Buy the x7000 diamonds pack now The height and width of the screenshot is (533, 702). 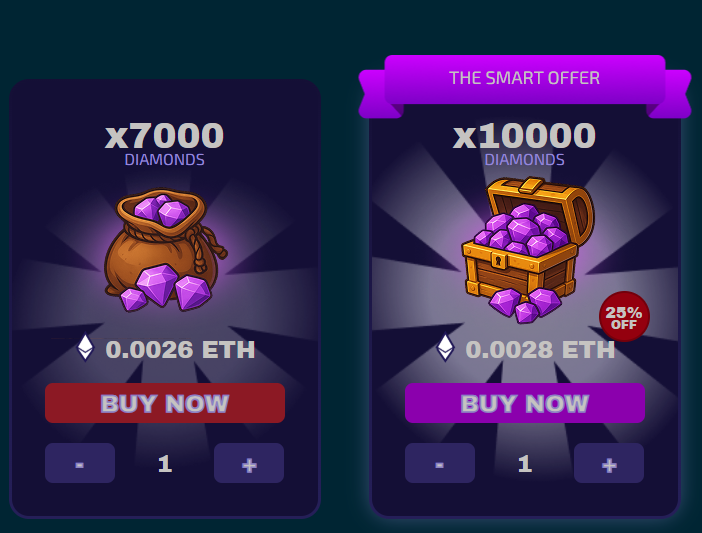(x=165, y=403)
